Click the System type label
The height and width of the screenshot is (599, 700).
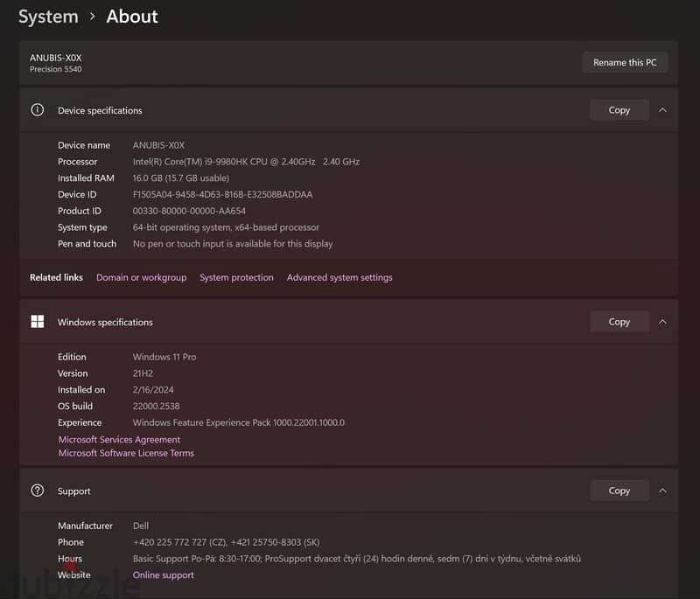click(82, 227)
